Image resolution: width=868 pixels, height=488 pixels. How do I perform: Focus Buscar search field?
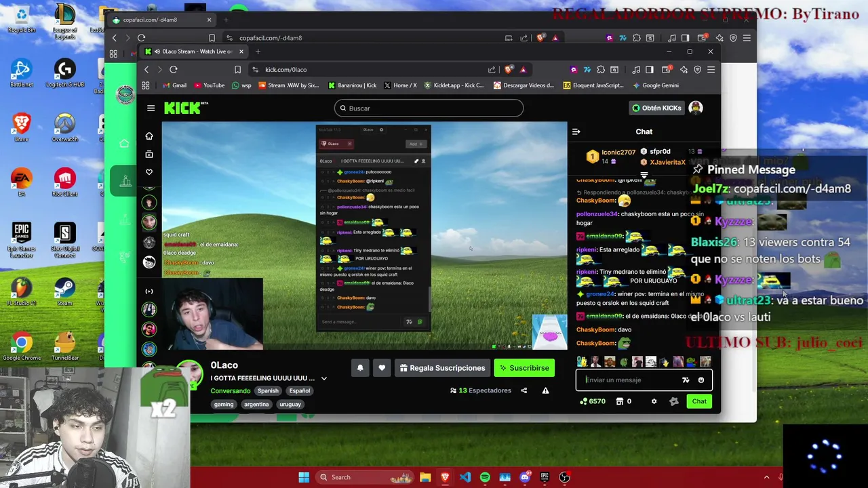pos(429,108)
